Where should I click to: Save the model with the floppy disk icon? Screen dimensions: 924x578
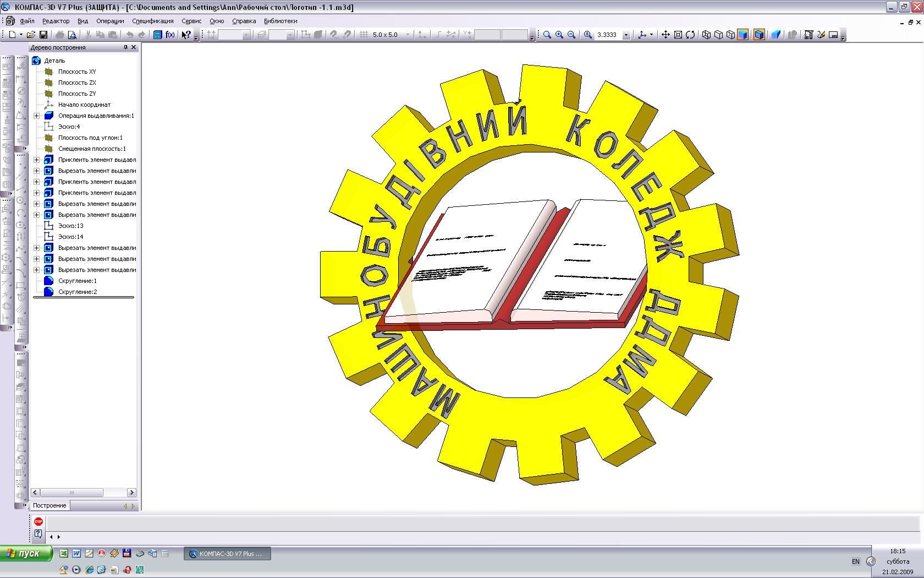click(43, 35)
